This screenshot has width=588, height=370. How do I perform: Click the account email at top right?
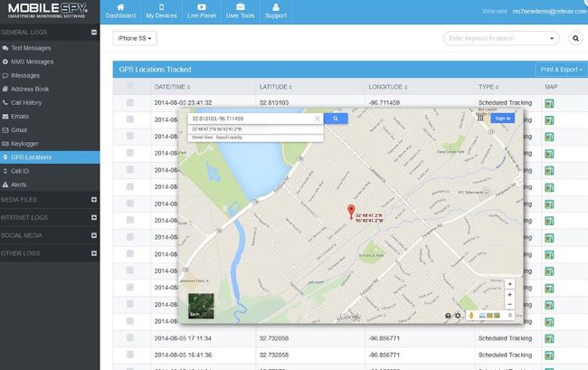pos(549,11)
